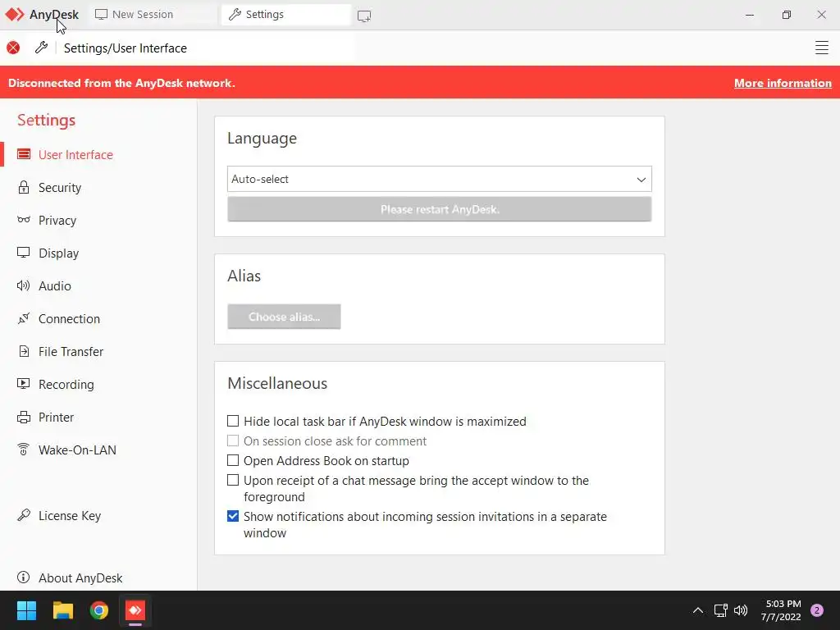Uncheck show session invitation notifications in separate window
The height and width of the screenshot is (630, 840).
pos(233,517)
